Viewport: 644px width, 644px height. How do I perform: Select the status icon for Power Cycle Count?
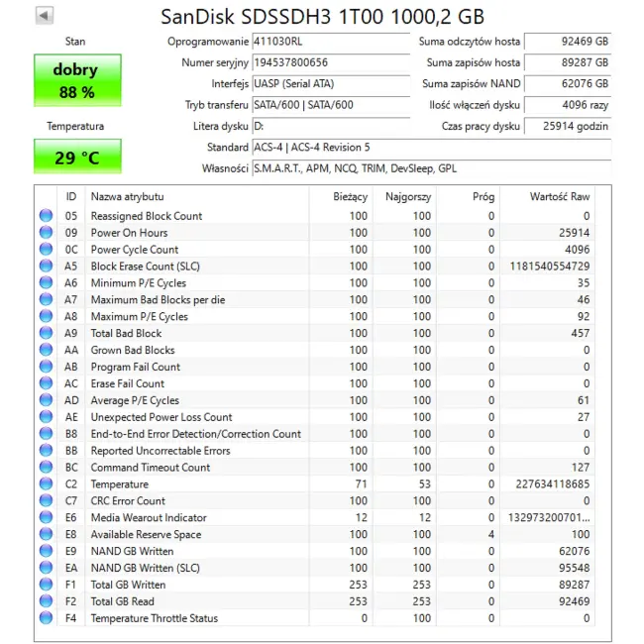46,250
